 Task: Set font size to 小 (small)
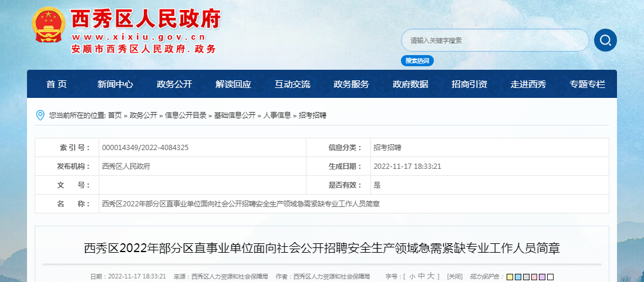click(x=412, y=276)
